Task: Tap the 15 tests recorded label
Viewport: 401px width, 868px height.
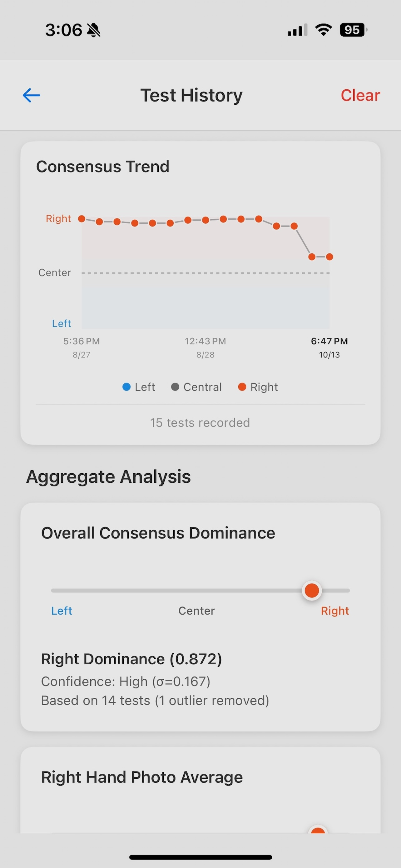Action: [200, 422]
